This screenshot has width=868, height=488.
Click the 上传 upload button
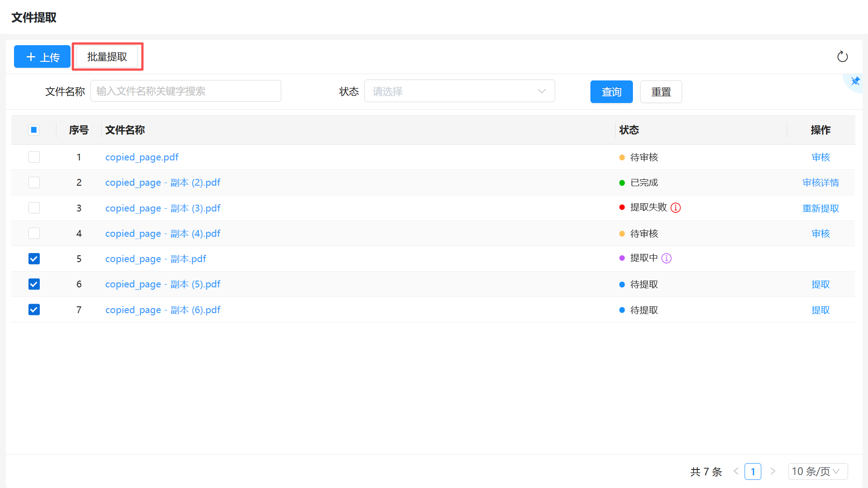click(42, 56)
